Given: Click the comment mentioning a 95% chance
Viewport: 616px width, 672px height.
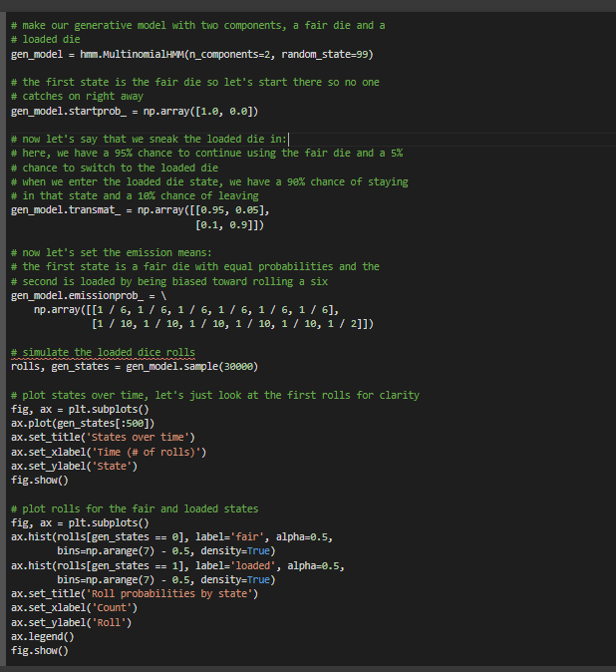Looking at the screenshot, I should 206,154.
